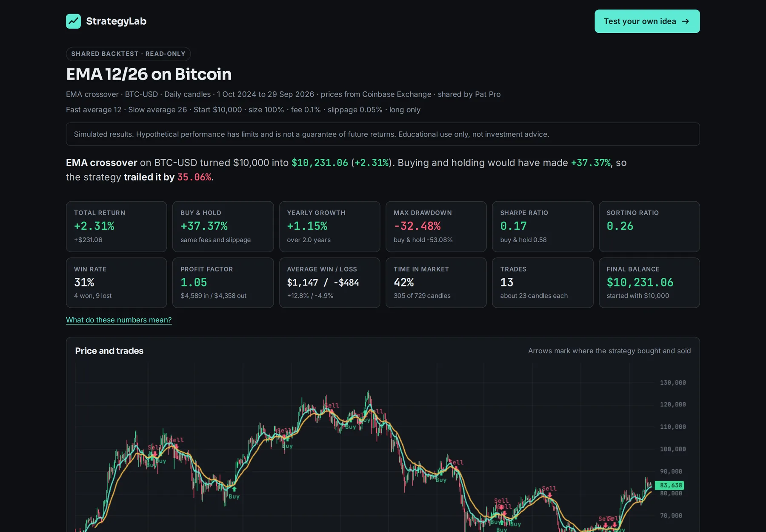
Task: Click the Trades count '13'
Action: pos(506,283)
